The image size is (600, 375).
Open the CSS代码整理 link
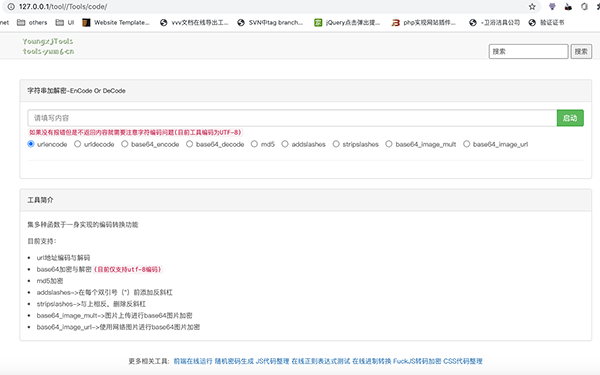pyautogui.click(x=463, y=361)
